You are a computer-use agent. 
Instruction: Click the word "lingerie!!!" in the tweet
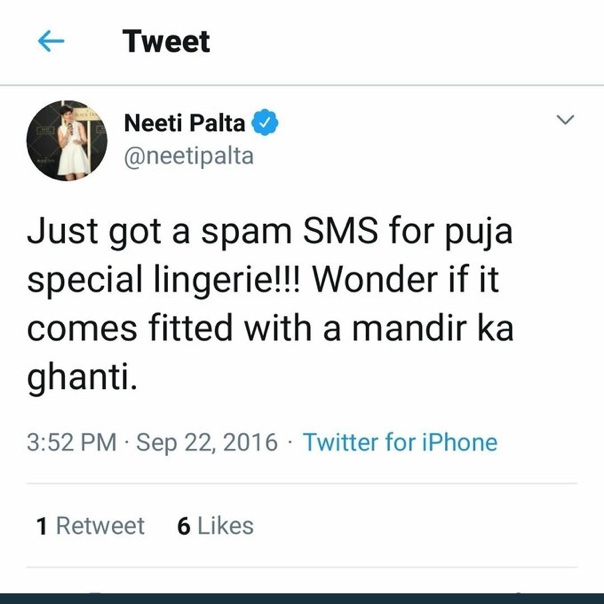pyautogui.click(x=227, y=281)
